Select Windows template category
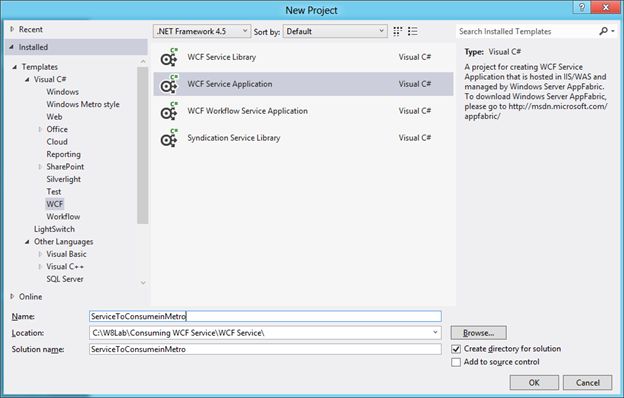 [62, 92]
